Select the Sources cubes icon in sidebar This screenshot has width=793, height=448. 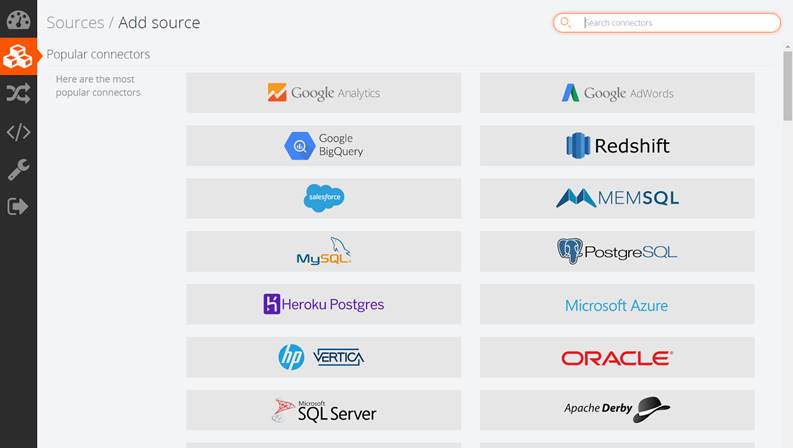click(x=18, y=56)
